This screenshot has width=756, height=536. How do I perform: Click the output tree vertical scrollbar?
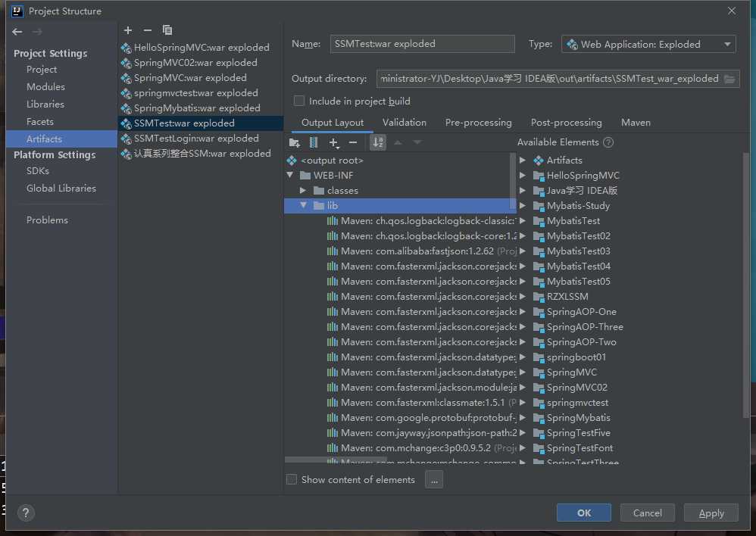(x=513, y=182)
